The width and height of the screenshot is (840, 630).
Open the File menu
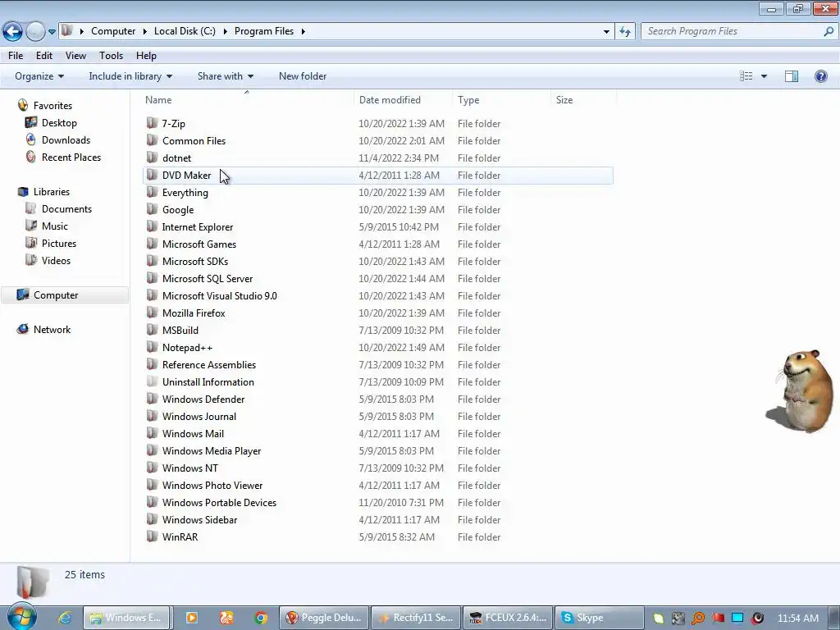pos(16,56)
